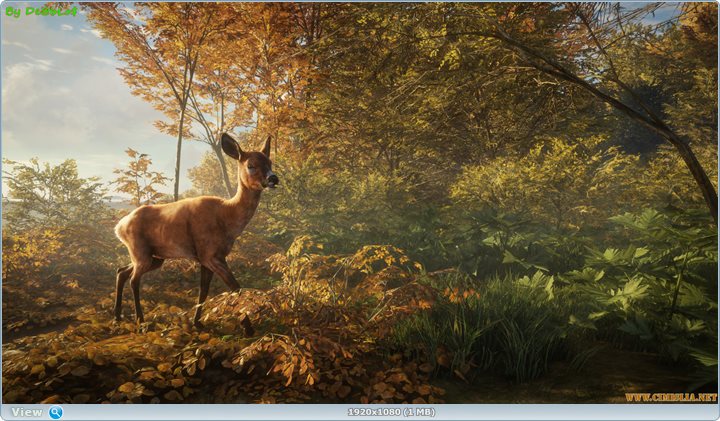Click the 1920x1080 (1 MB) size label
This screenshot has height=421, width=720.
[391, 412]
